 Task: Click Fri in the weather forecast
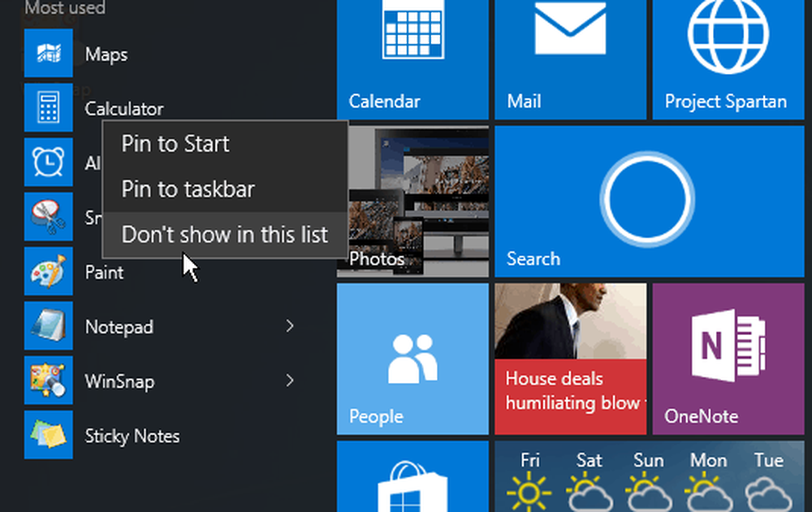(x=529, y=460)
